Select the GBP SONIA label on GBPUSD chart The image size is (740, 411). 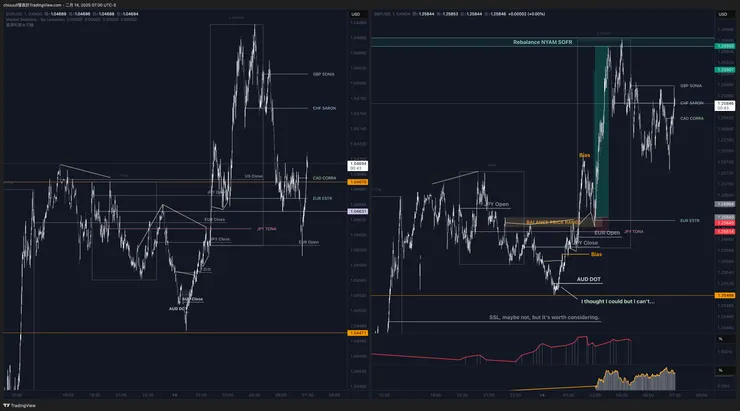pyautogui.click(x=691, y=86)
